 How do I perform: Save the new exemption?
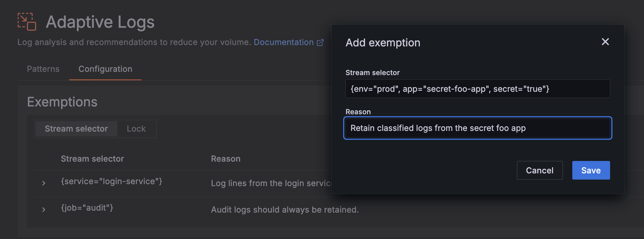[x=591, y=170]
